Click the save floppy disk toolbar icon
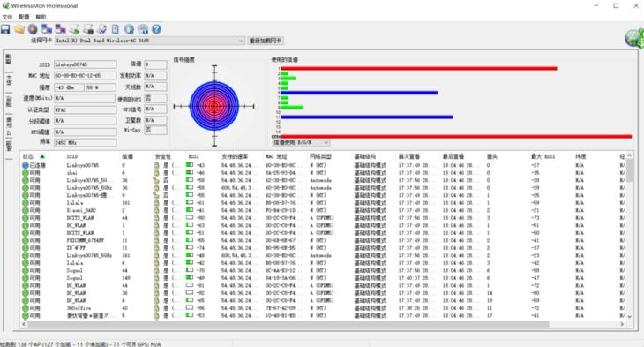The height and width of the screenshot is (347, 644). [x=5, y=29]
